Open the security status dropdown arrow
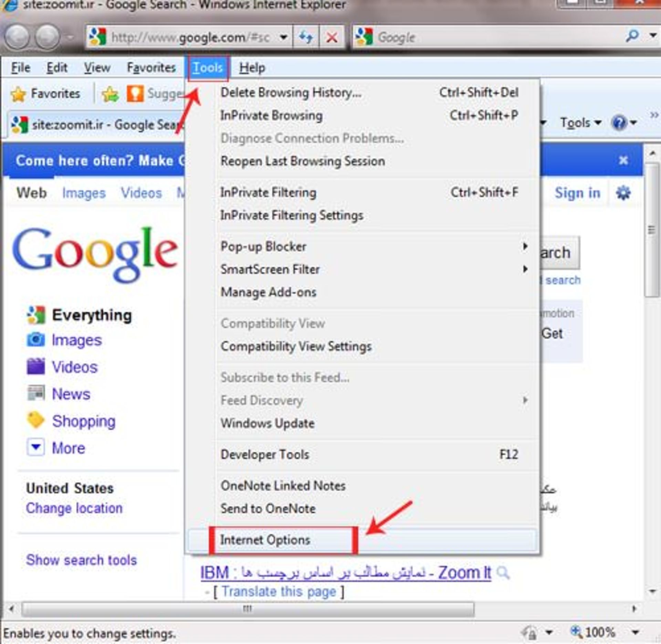This screenshot has width=661, height=644. tap(549, 632)
